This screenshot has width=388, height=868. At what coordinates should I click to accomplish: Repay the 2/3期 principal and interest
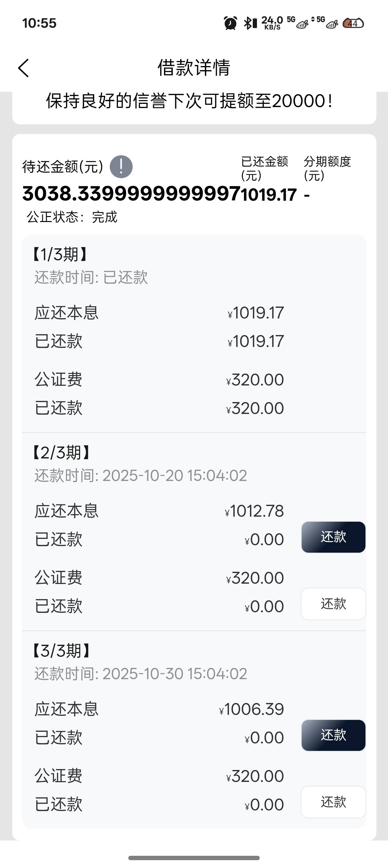tap(333, 537)
